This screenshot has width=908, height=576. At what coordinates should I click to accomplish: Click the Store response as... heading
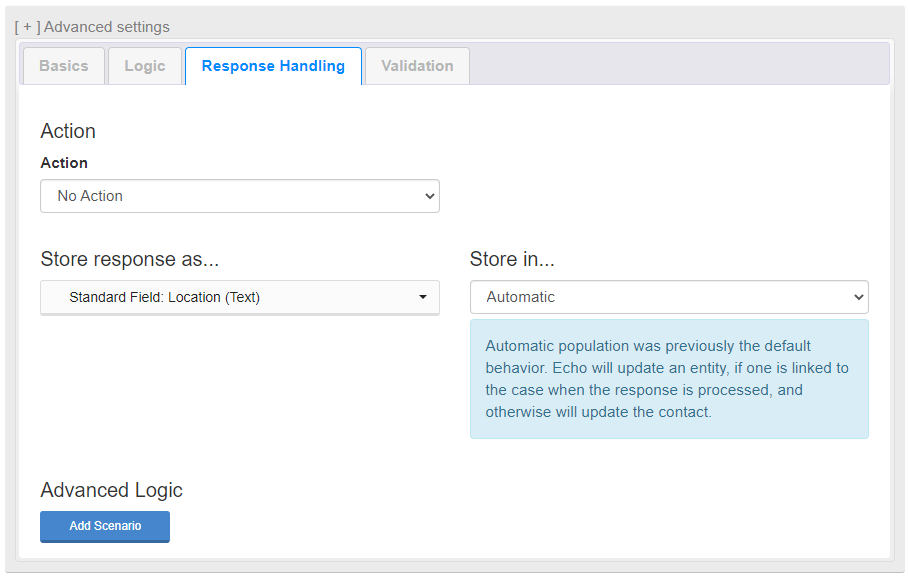pos(130,259)
